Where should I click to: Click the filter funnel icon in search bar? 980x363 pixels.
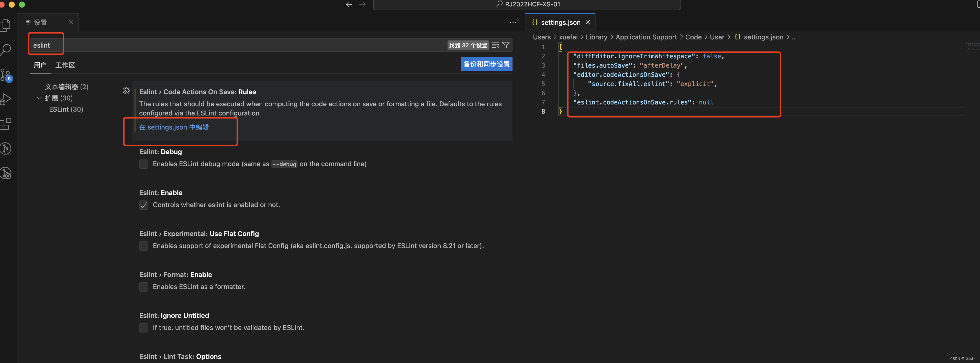[x=506, y=45]
